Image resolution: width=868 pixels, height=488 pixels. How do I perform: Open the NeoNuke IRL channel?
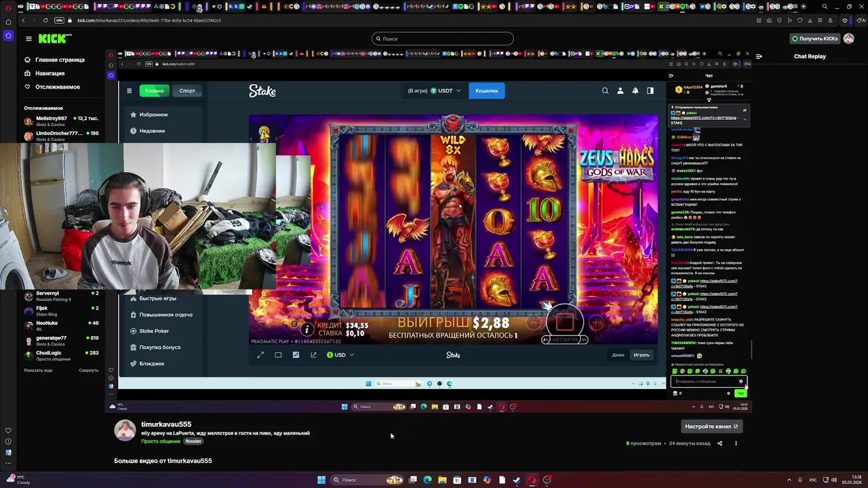61,325
